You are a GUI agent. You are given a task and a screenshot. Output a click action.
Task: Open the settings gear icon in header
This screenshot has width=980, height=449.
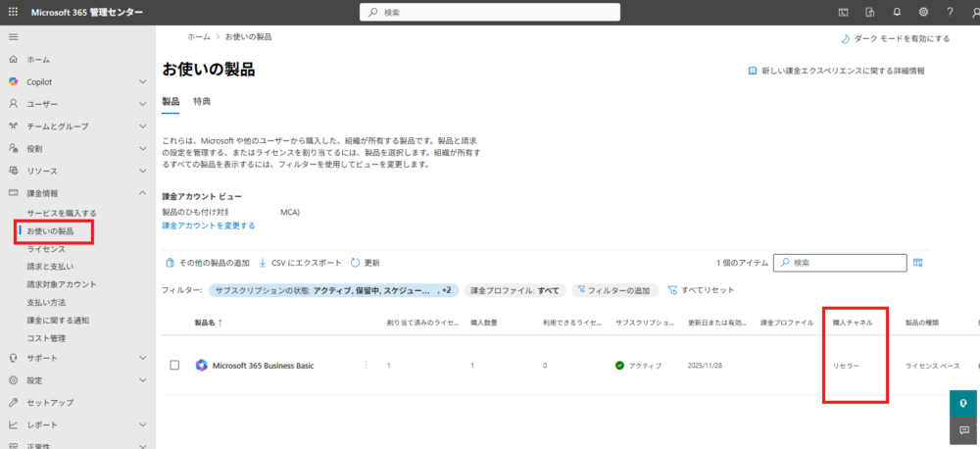923,12
